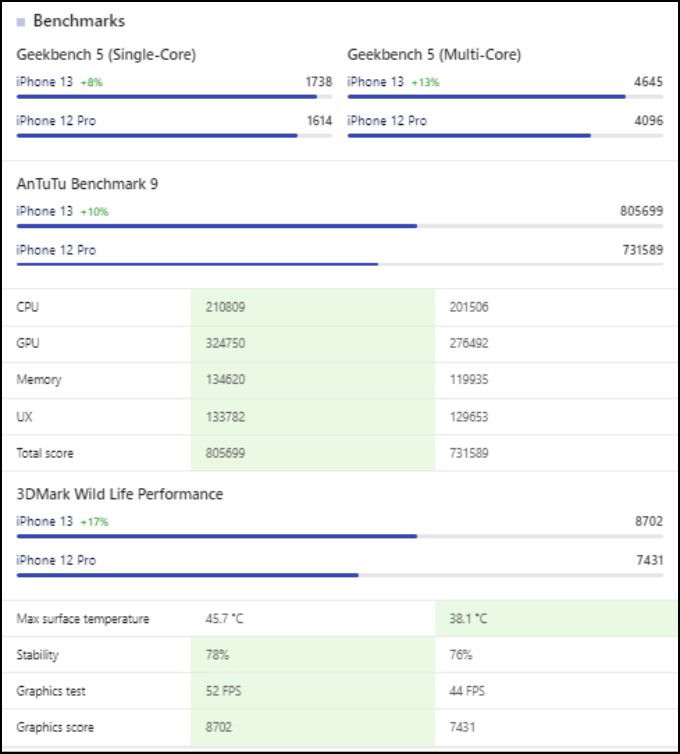Open the iPhone 12 Pro link under Geekbench Single-Core
This screenshot has width=680, height=754.
pos(56,121)
